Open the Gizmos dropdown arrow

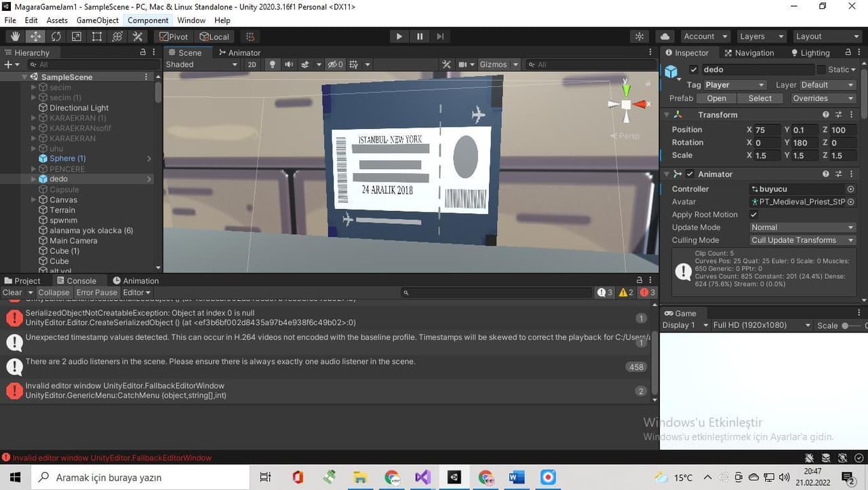[515, 64]
